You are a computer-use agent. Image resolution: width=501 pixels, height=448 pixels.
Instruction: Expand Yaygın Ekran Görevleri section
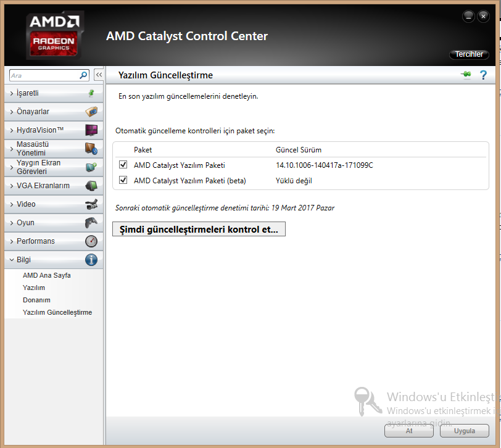(54, 167)
